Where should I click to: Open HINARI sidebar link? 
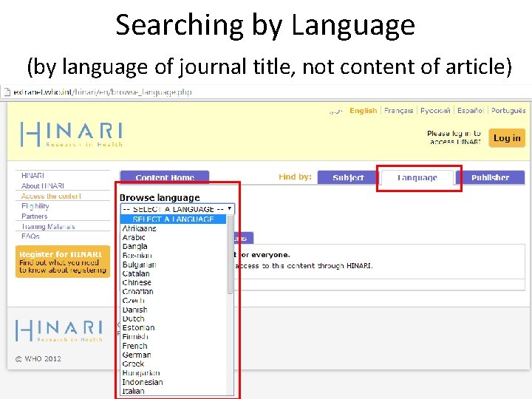click(x=33, y=175)
